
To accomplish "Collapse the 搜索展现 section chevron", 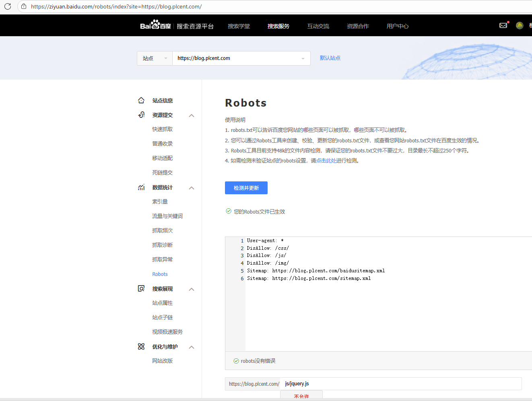I will [x=192, y=289].
